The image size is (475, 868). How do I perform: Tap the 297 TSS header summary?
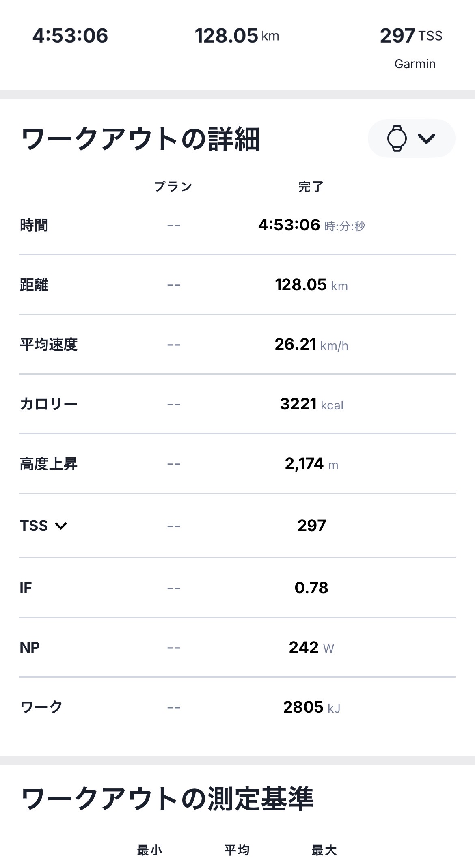[411, 36]
